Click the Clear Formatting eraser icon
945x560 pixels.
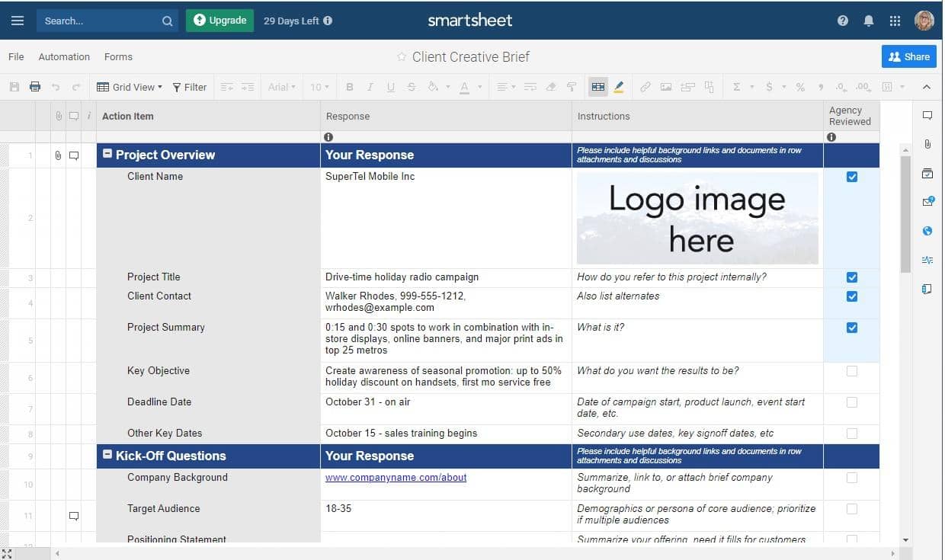[x=551, y=87]
